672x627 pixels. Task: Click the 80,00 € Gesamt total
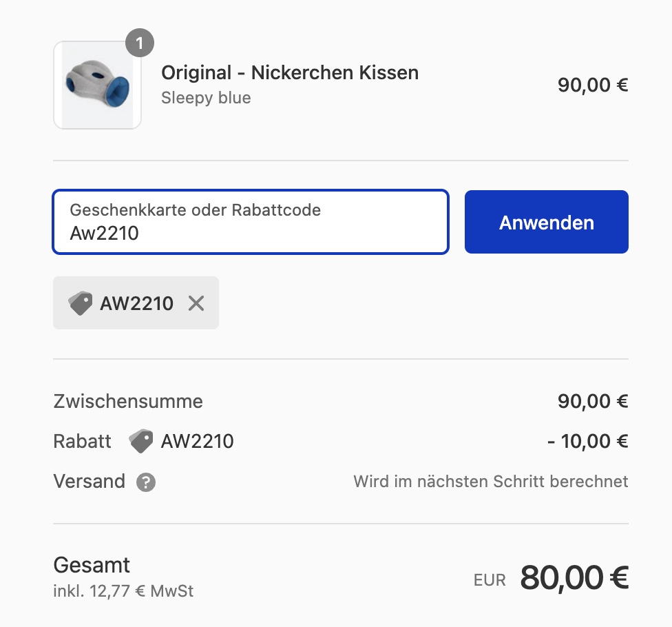pos(574,577)
